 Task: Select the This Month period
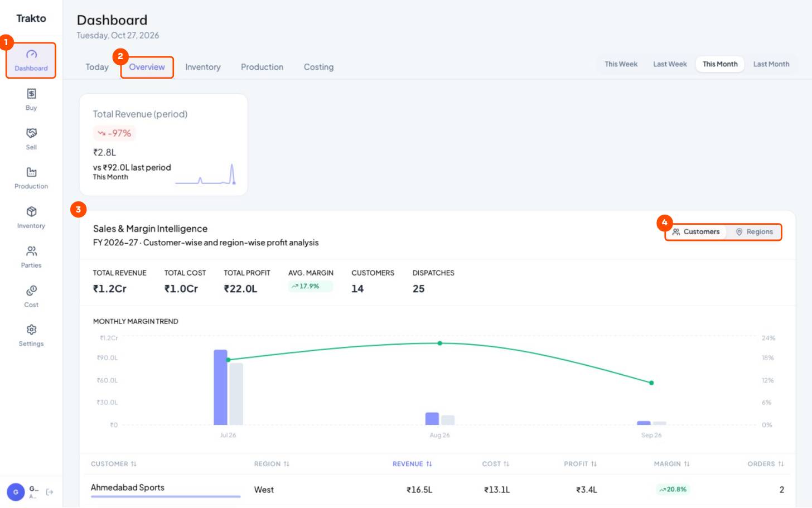(x=720, y=64)
